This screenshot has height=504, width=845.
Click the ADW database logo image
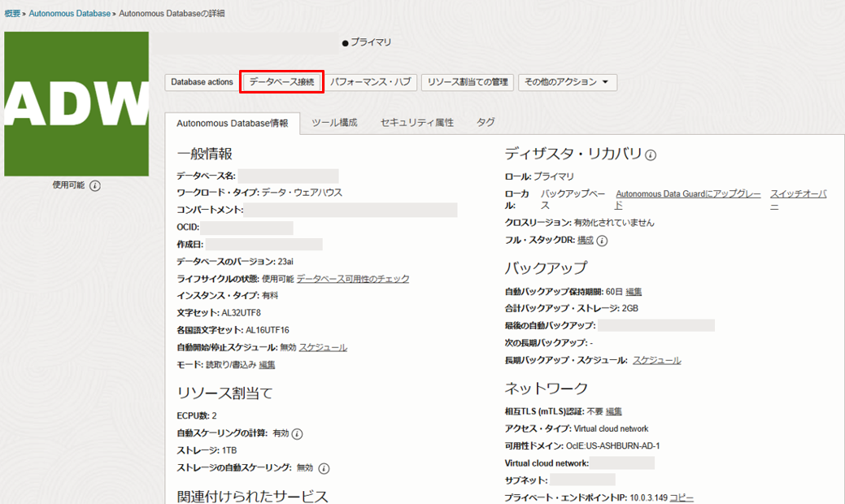[76, 103]
